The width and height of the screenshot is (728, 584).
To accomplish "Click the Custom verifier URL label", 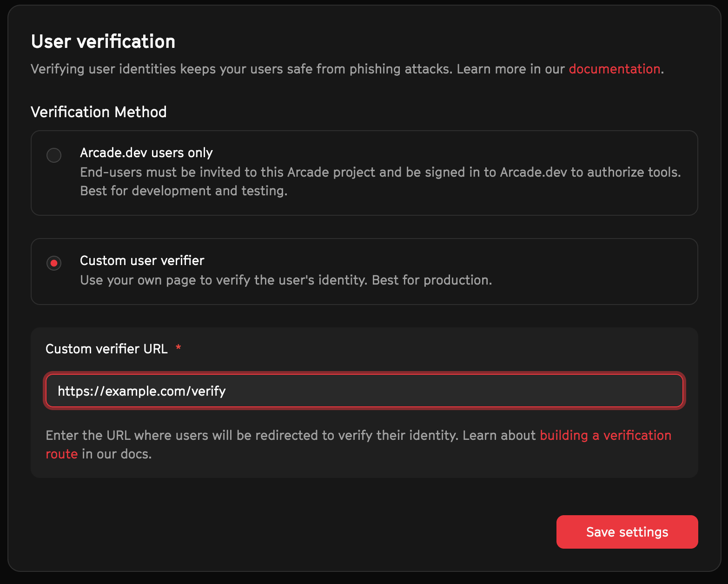I will click(x=106, y=349).
